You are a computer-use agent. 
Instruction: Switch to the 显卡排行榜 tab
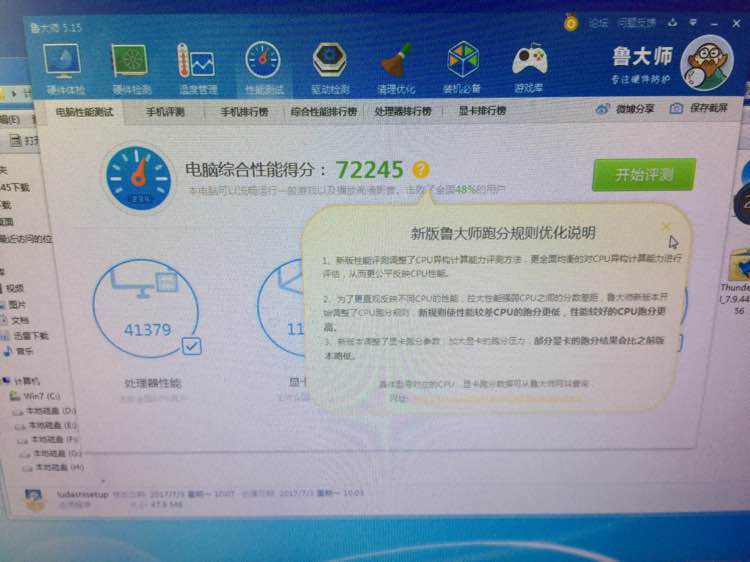tap(482, 111)
